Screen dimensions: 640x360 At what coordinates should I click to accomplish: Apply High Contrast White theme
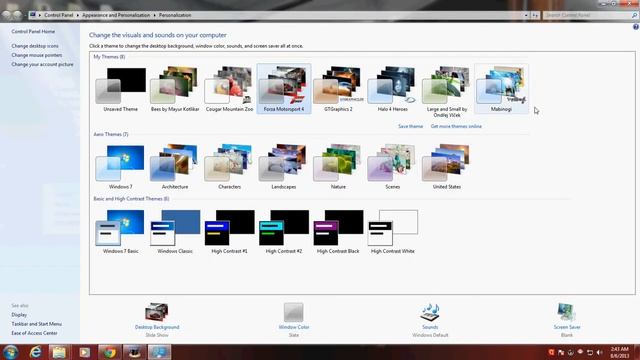point(392,231)
